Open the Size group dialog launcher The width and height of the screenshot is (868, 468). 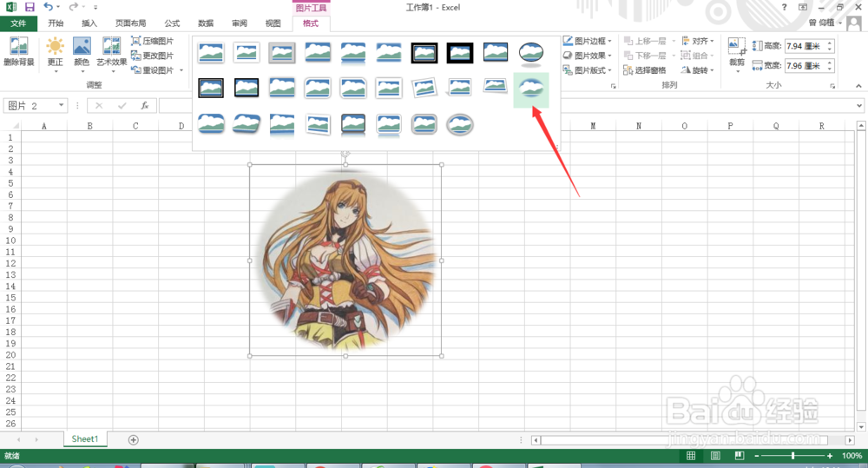832,86
